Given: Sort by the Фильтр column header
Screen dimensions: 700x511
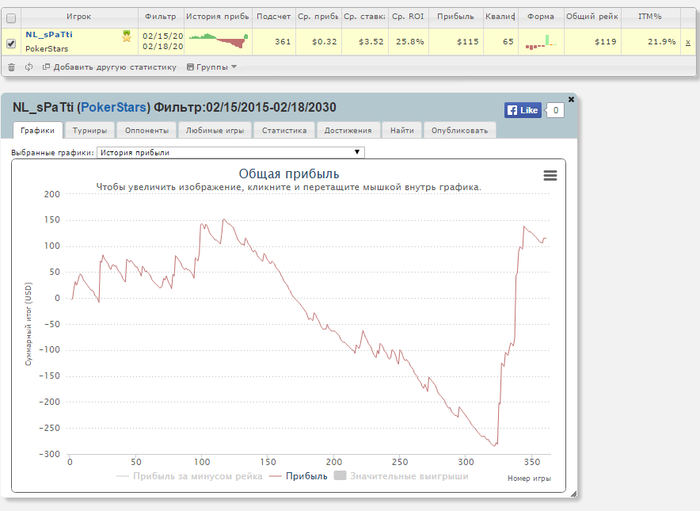Looking at the screenshot, I should point(161,17).
